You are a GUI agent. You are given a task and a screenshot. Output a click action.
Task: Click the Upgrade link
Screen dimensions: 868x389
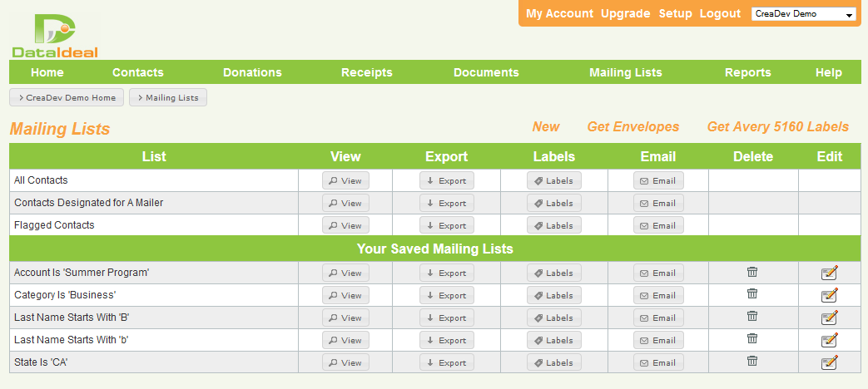(626, 14)
